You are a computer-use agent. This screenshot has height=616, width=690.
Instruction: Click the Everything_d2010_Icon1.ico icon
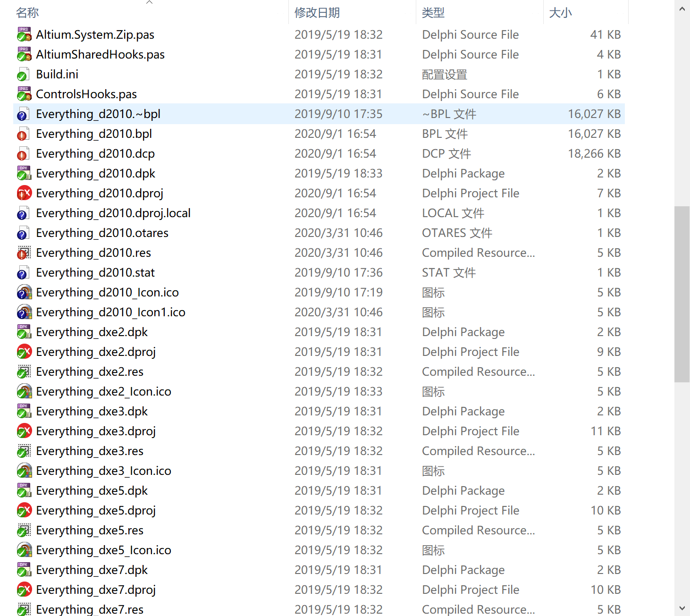click(24, 312)
